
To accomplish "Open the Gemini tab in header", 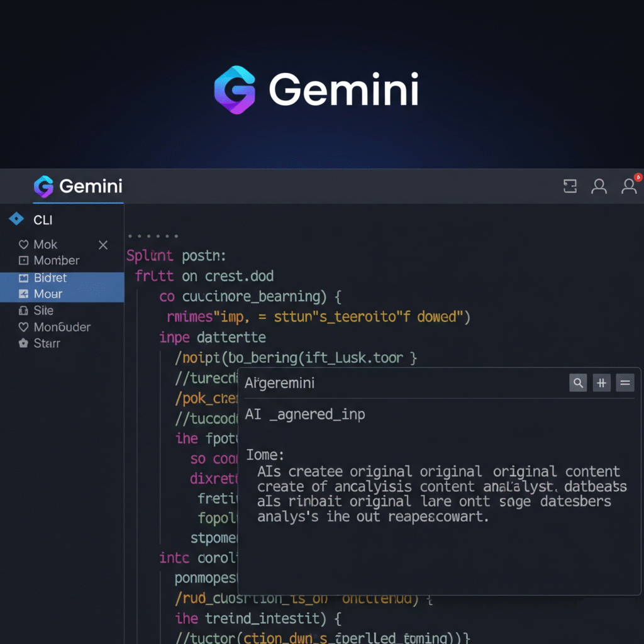I will click(x=78, y=186).
